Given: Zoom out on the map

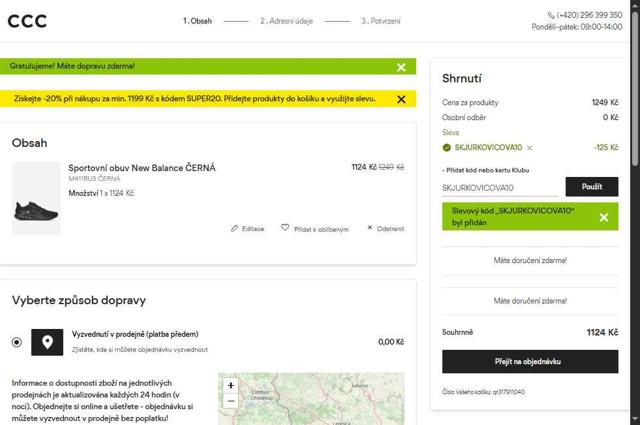Looking at the screenshot, I should coord(231,401).
